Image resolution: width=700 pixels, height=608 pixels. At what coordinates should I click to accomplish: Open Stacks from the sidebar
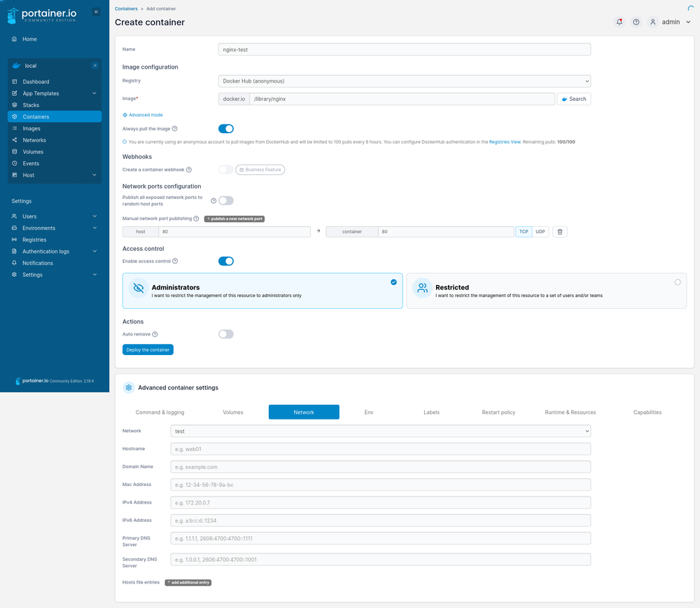pyautogui.click(x=31, y=105)
